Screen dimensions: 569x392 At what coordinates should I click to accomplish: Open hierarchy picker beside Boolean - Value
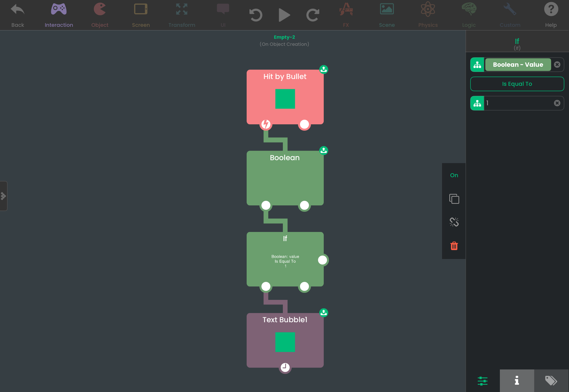pyautogui.click(x=477, y=65)
